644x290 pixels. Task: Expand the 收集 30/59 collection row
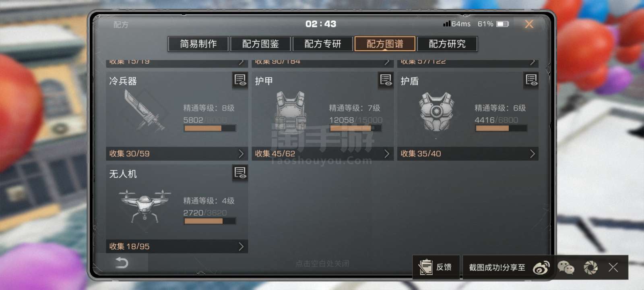[177, 153]
